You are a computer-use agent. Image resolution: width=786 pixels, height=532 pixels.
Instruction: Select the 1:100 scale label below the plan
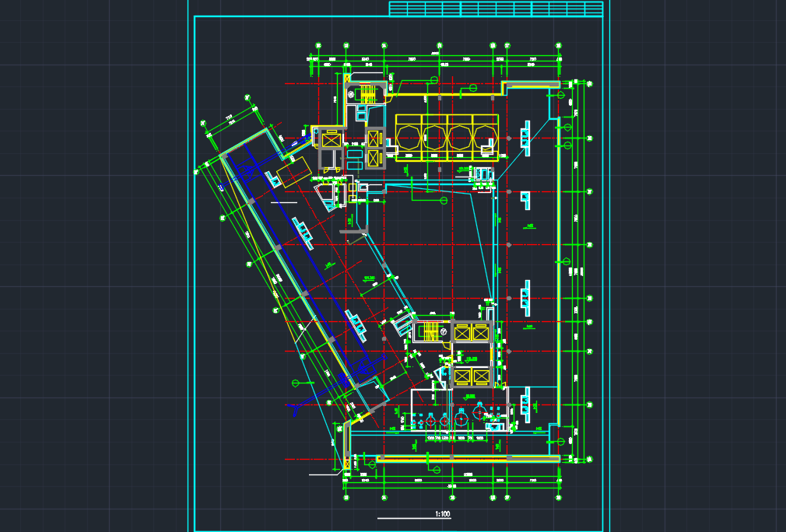click(x=443, y=513)
